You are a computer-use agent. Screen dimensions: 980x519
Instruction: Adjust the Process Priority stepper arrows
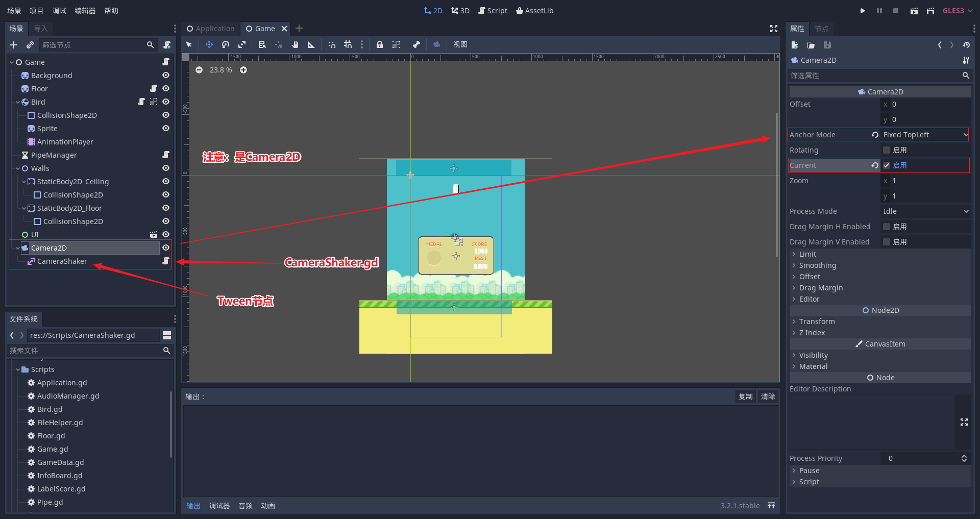(x=964, y=458)
